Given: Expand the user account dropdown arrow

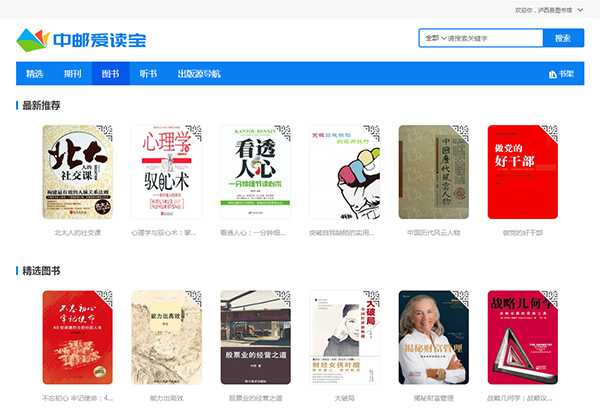Looking at the screenshot, I should [x=580, y=10].
